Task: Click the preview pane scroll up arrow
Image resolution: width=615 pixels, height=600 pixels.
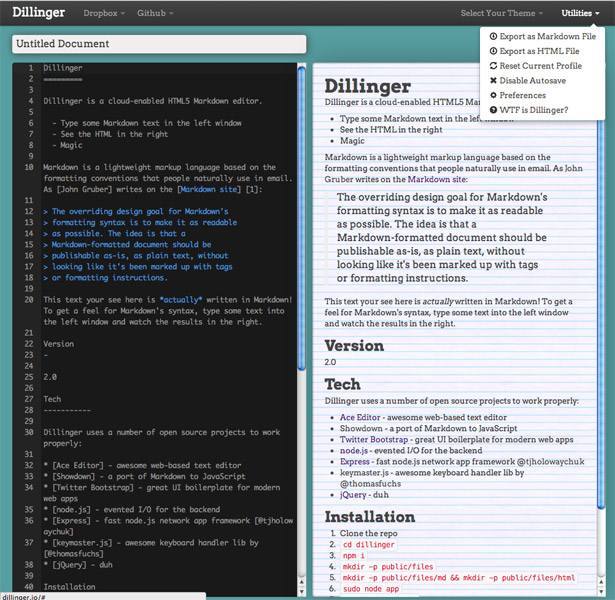Action: point(601,582)
